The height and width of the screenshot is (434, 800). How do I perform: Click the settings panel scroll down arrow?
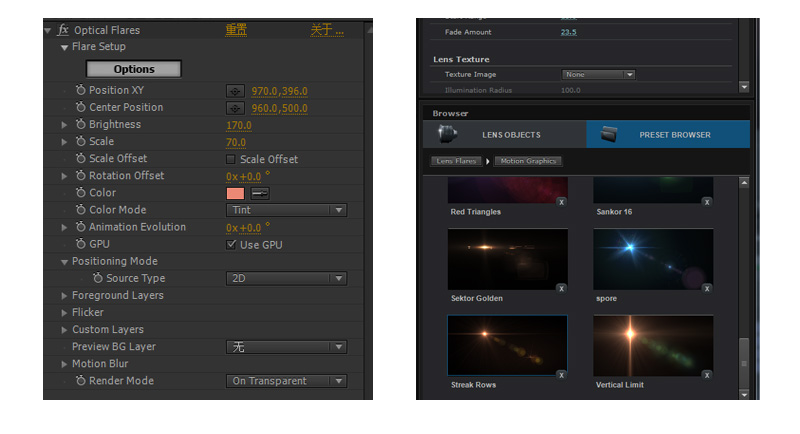[744, 87]
